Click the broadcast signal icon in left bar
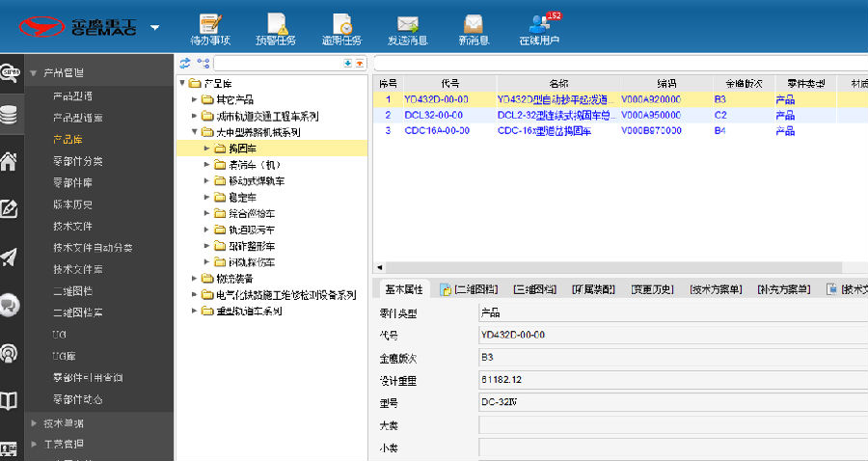 tap(10, 353)
